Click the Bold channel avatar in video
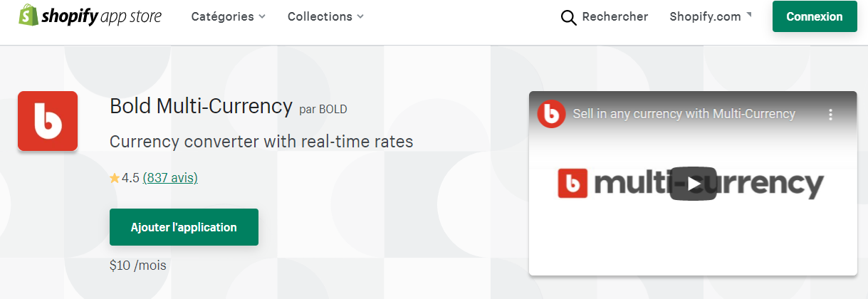Viewport: 868px width, 299px height. pos(551,114)
